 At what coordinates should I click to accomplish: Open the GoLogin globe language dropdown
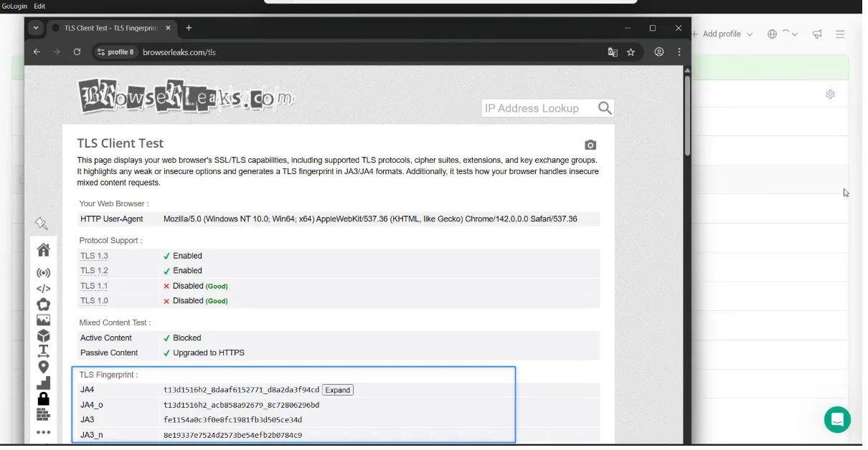783,34
